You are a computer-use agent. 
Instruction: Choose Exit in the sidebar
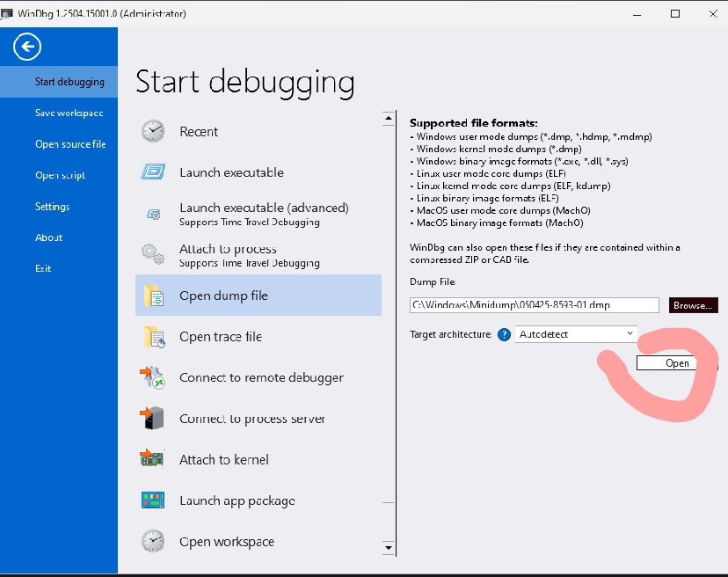[59, 268]
